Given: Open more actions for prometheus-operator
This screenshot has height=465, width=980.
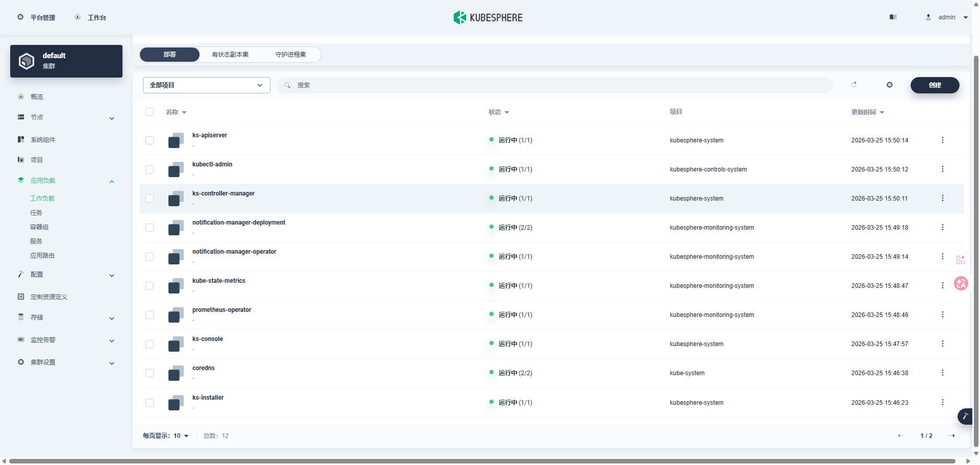Looking at the screenshot, I should coord(943,314).
